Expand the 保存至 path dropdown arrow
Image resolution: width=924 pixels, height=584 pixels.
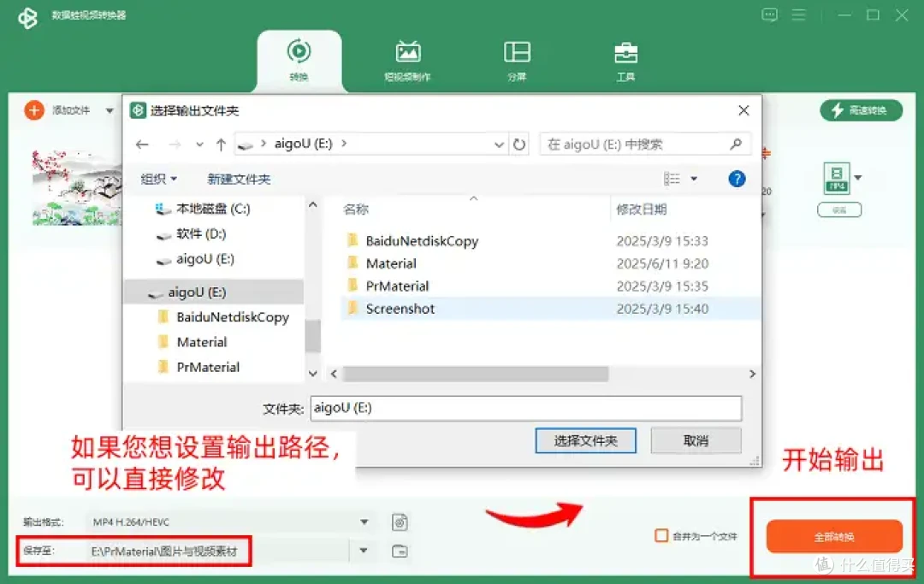coord(364,551)
